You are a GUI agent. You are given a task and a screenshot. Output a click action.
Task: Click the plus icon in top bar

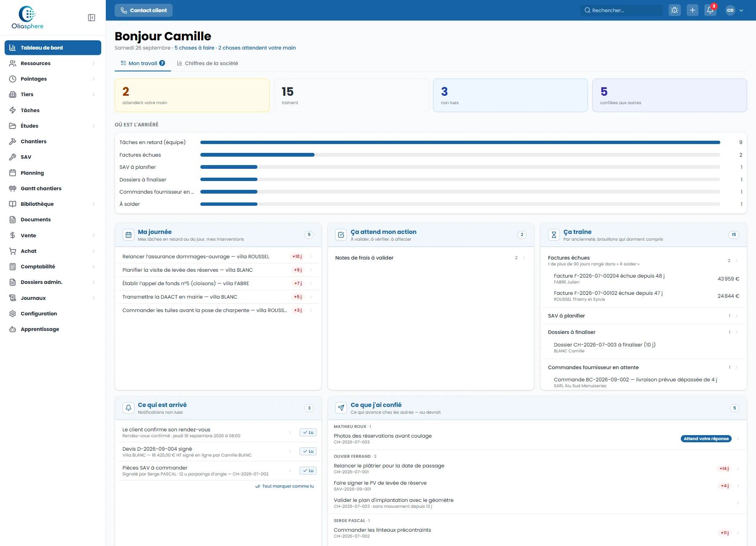(693, 10)
